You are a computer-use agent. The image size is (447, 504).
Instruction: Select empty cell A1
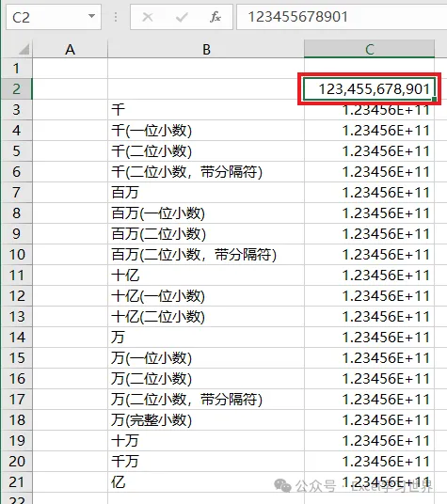tap(70, 68)
